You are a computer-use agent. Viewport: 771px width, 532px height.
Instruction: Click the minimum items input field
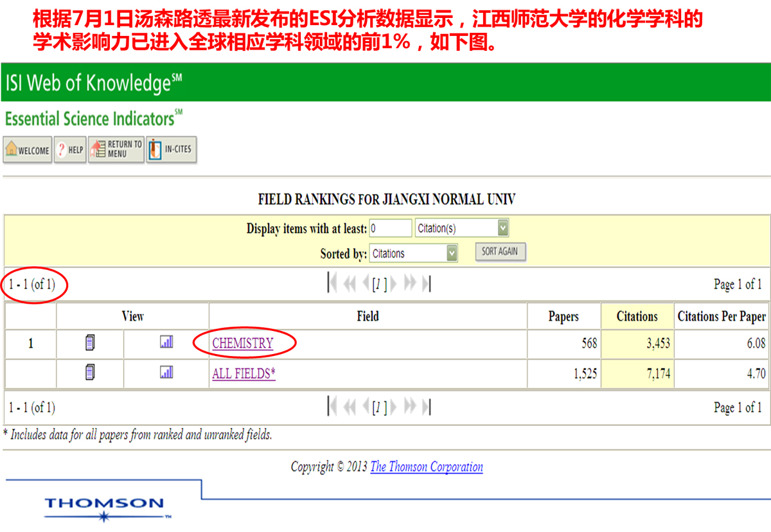pos(390,228)
